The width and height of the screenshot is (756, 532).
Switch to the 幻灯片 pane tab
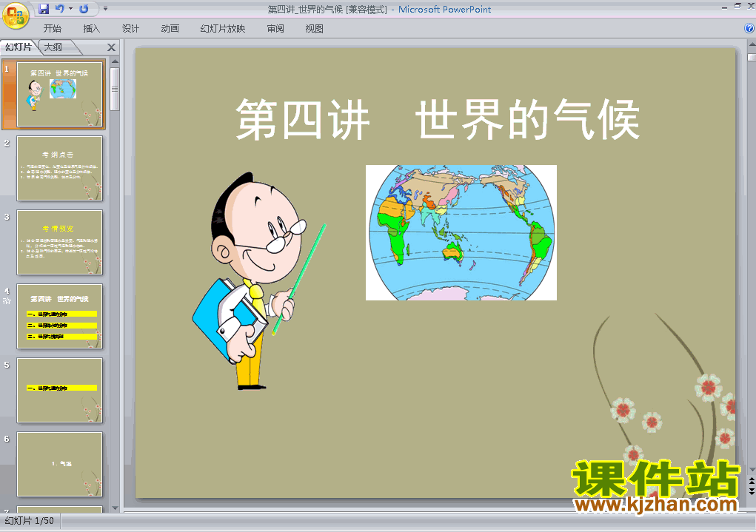(19, 47)
